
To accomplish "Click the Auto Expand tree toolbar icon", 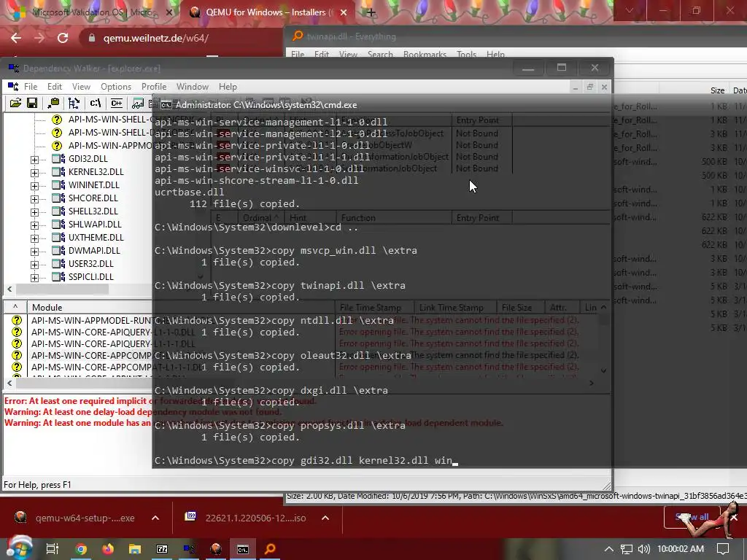I will (x=74, y=103).
